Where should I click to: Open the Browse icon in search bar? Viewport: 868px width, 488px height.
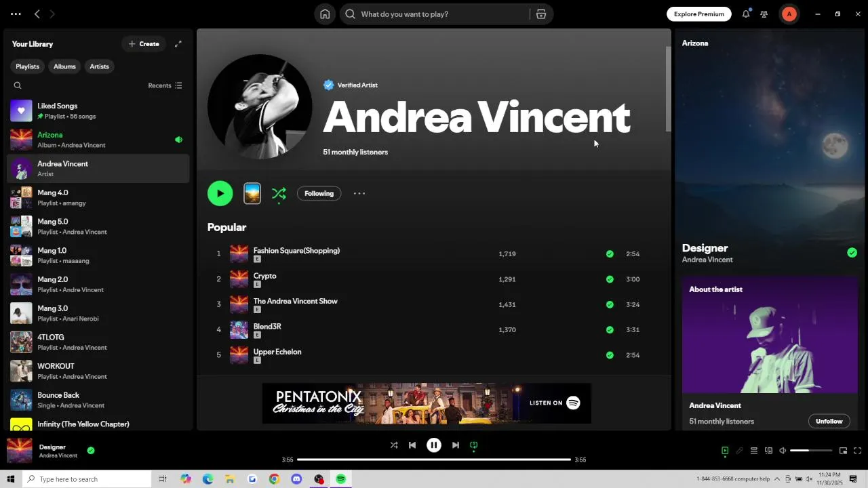pyautogui.click(x=541, y=14)
